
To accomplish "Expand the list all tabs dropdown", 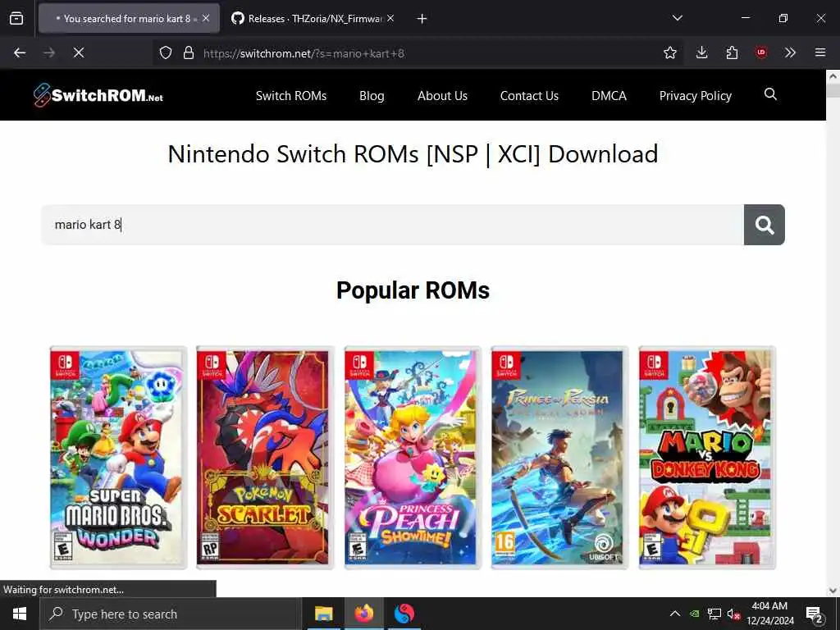I will tap(677, 18).
